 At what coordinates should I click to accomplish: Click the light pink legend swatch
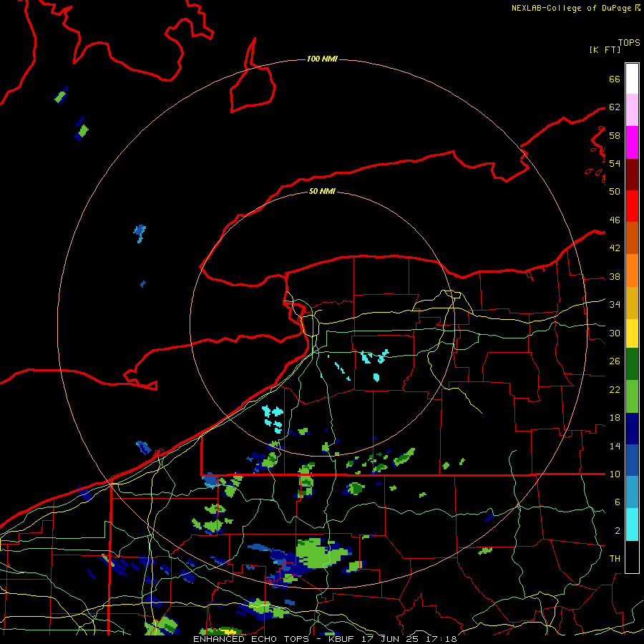click(632, 110)
